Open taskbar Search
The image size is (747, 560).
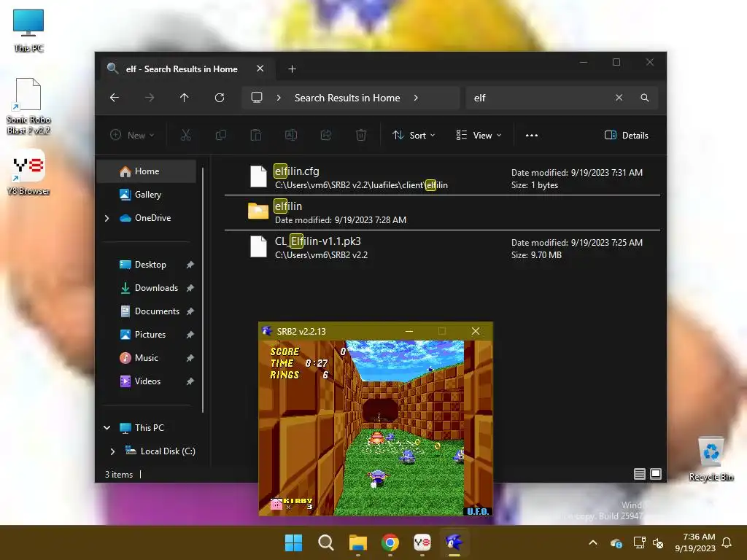pyautogui.click(x=326, y=542)
